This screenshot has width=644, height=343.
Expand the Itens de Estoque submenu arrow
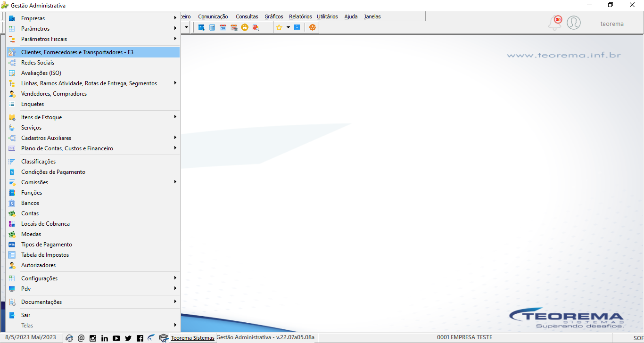[x=175, y=117]
